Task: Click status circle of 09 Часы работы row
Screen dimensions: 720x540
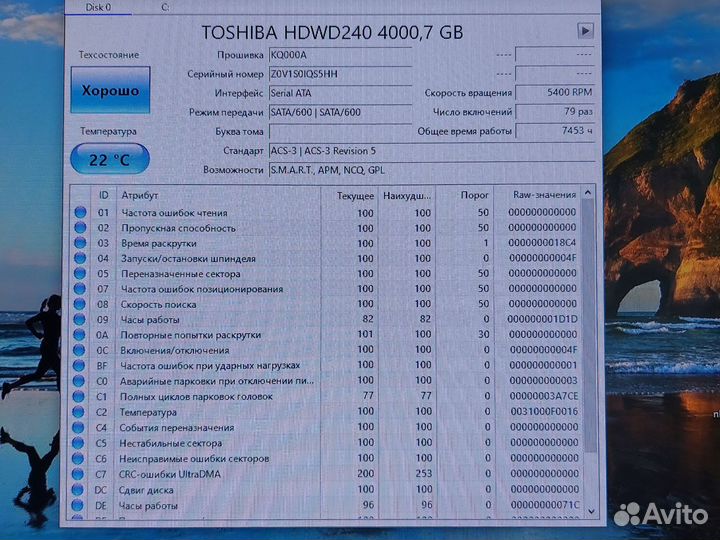Action: (79, 319)
